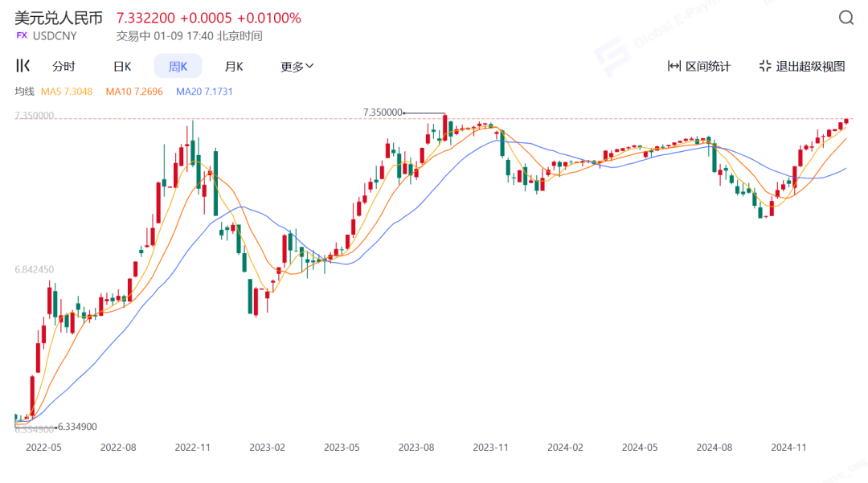Viewport: 868px width, 483px height.
Task: Toggle the MA10 7.2696 indicator
Action: tap(134, 92)
